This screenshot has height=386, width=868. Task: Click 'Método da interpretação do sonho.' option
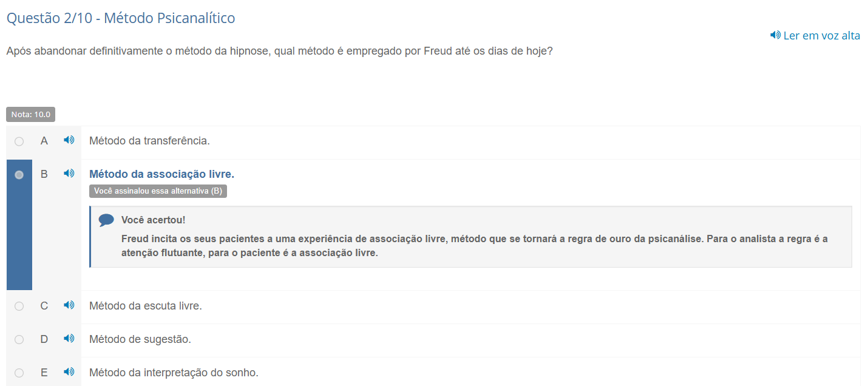click(x=174, y=373)
